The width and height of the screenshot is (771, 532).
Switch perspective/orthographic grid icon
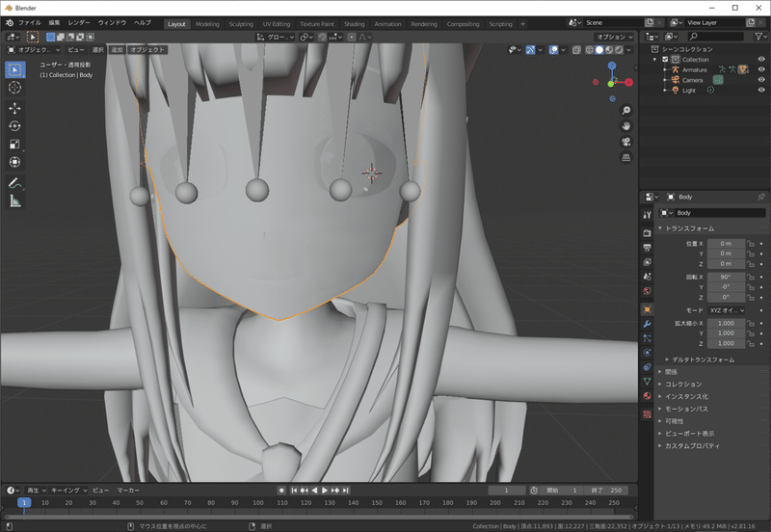(x=625, y=158)
